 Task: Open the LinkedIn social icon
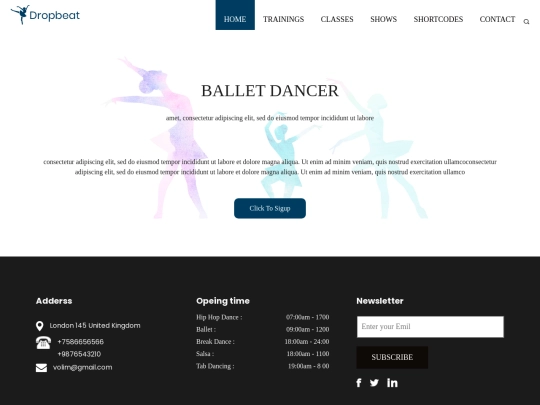(392, 383)
